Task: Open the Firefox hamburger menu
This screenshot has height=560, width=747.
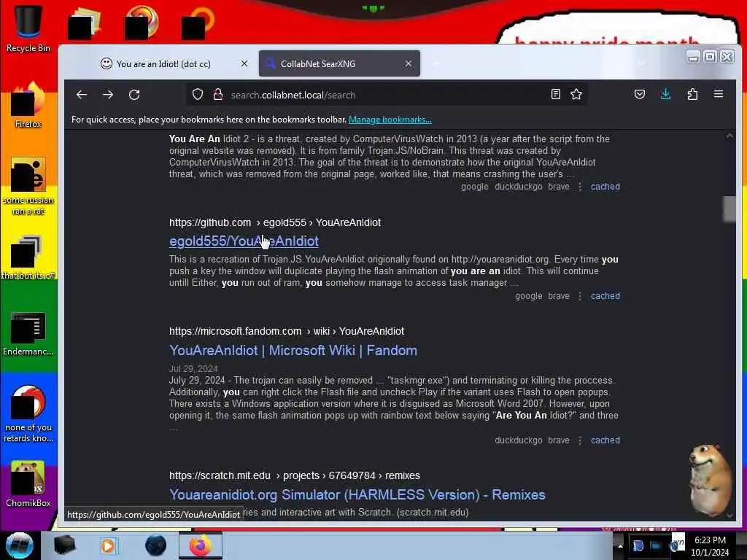Action: (719, 94)
